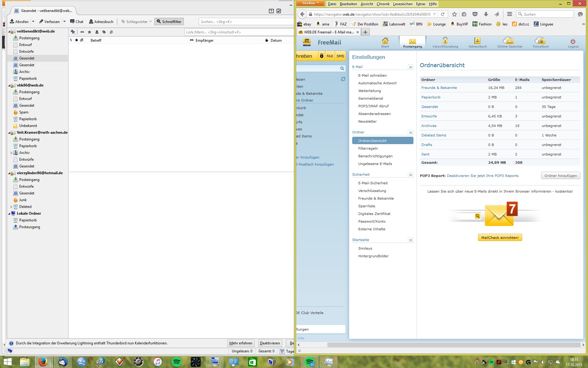Image resolution: width=588 pixels, height=368 pixels.
Task: Click the Chat toolbar button
Action: [77, 21]
